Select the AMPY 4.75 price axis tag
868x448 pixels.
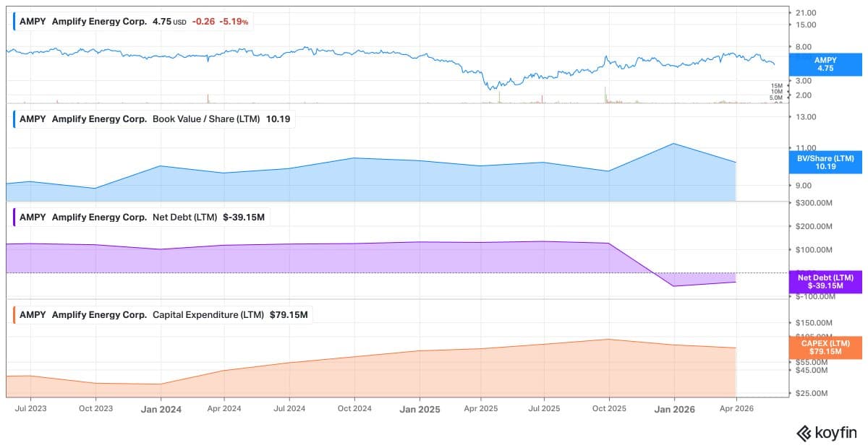tap(825, 64)
